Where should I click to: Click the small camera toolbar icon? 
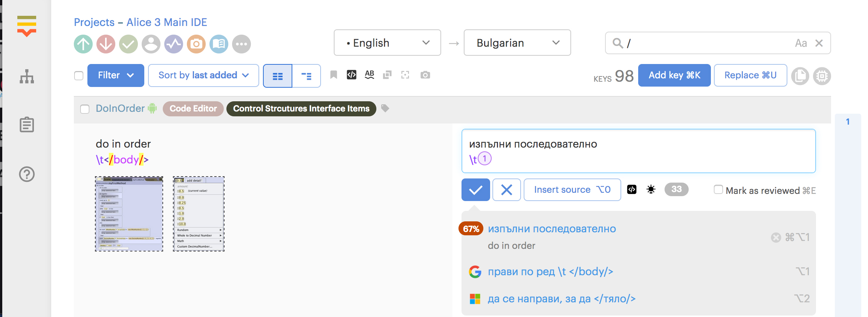tap(425, 75)
